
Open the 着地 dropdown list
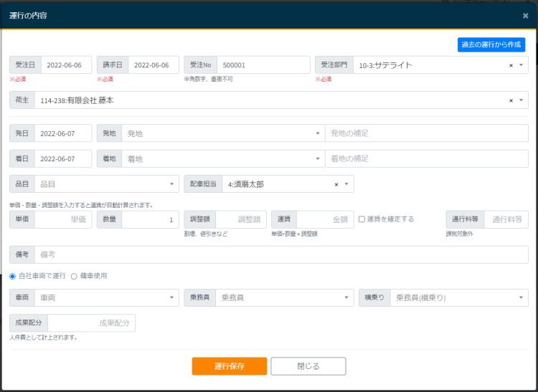tap(318, 159)
